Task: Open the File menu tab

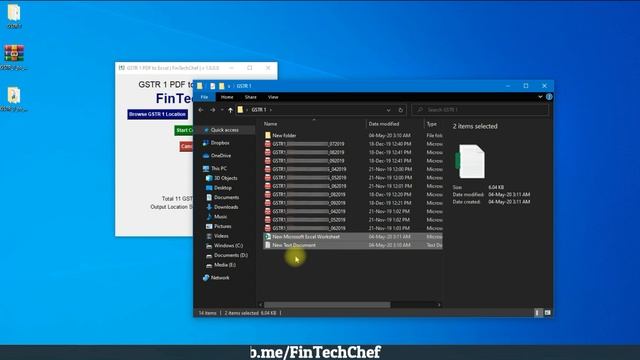Action: coord(204,97)
